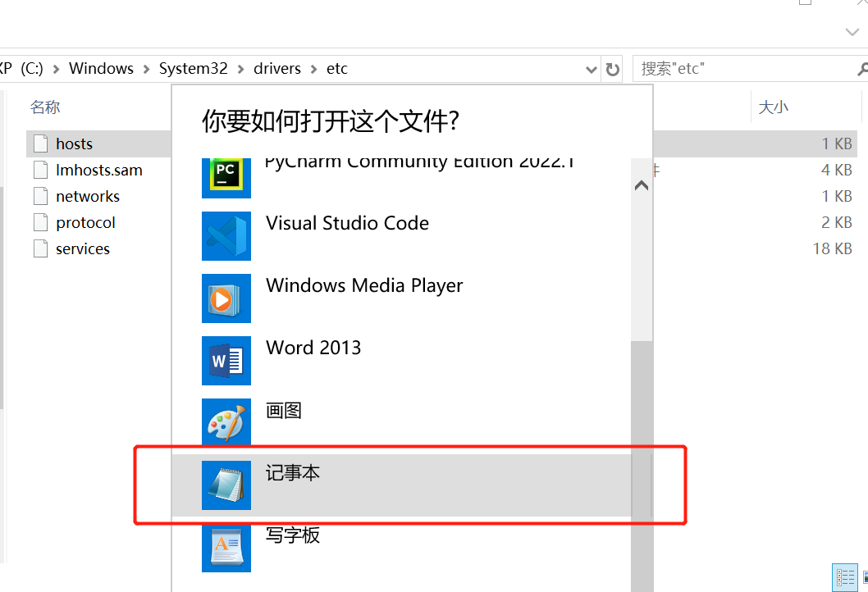Sort files by 名称 column header
The width and height of the screenshot is (868, 592).
pyautogui.click(x=45, y=107)
